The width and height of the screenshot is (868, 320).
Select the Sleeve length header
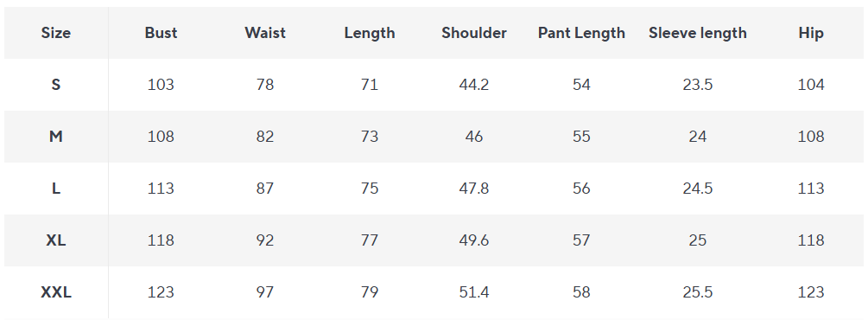pyautogui.click(x=698, y=33)
